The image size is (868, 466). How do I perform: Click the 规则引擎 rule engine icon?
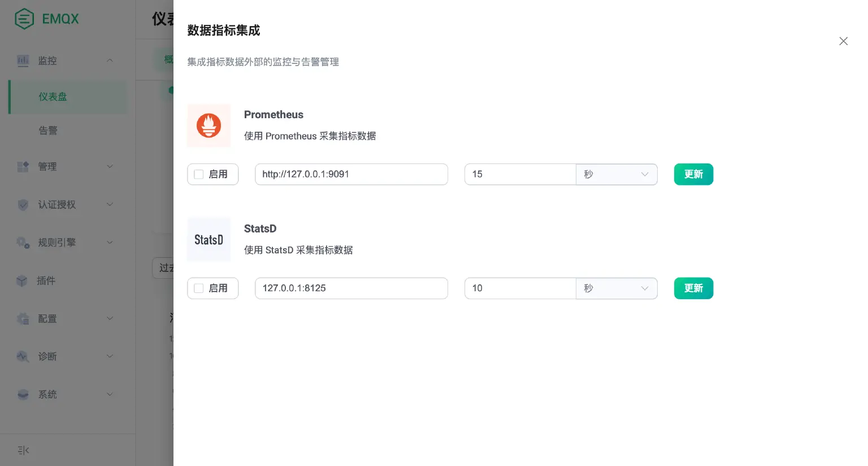click(x=23, y=243)
